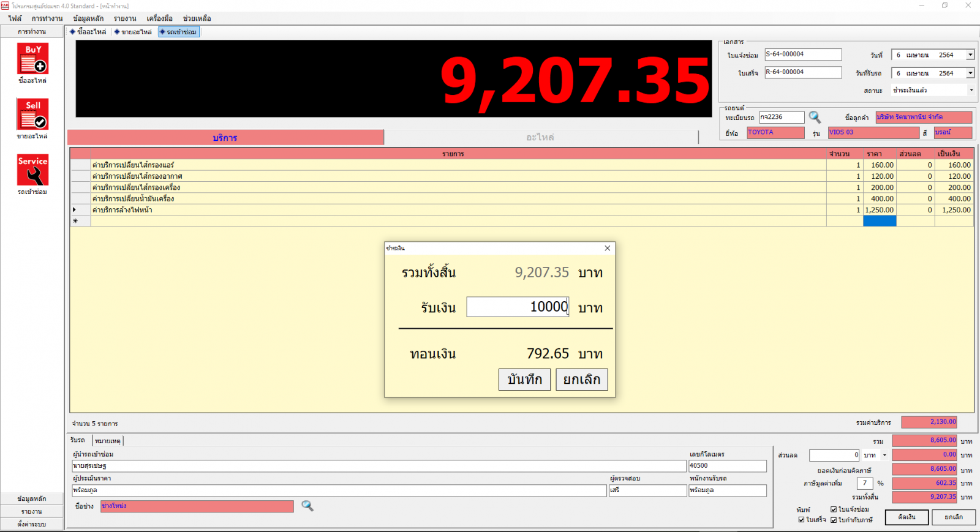Click the ชื่อลูกค้า customer name field
The image size is (980, 532).
924,117
